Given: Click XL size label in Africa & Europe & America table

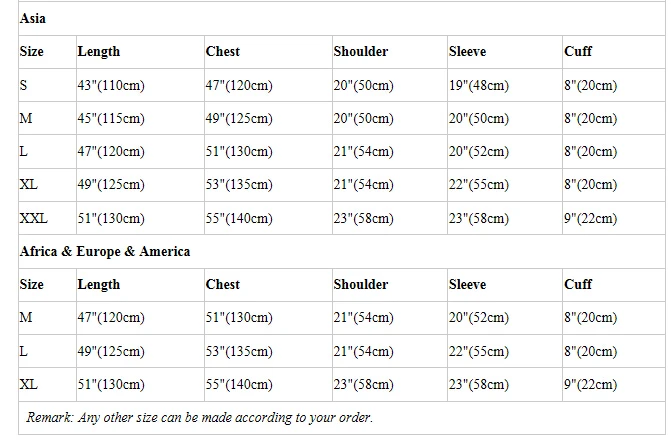Looking at the screenshot, I should tap(29, 384).
